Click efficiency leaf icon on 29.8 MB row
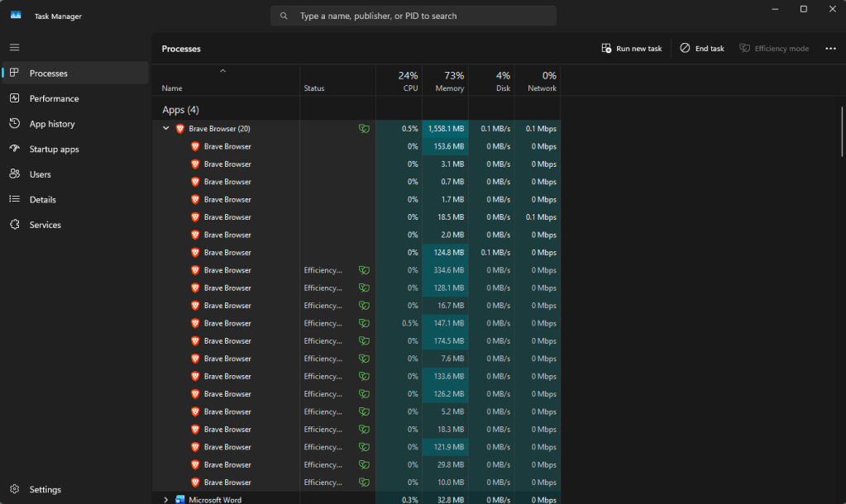 pyautogui.click(x=364, y=464)
